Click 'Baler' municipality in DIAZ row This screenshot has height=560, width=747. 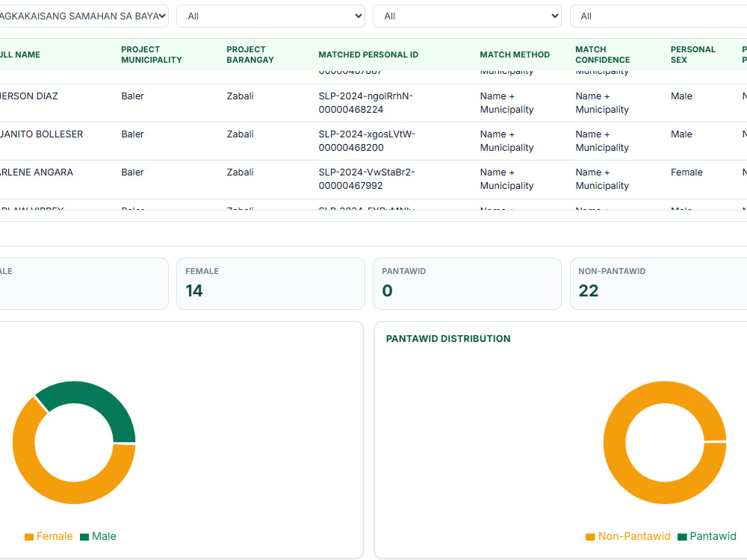point(132,96)
